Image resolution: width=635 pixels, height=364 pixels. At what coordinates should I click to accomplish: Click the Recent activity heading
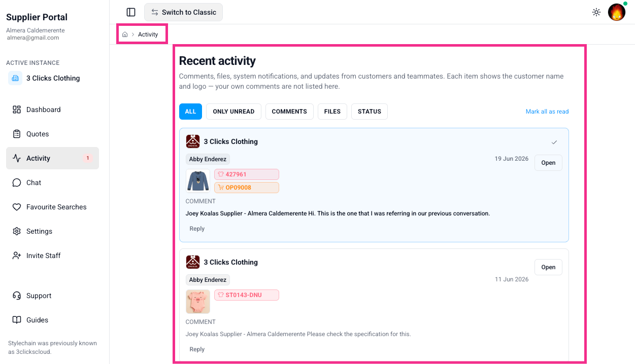[x=217, y=61]
